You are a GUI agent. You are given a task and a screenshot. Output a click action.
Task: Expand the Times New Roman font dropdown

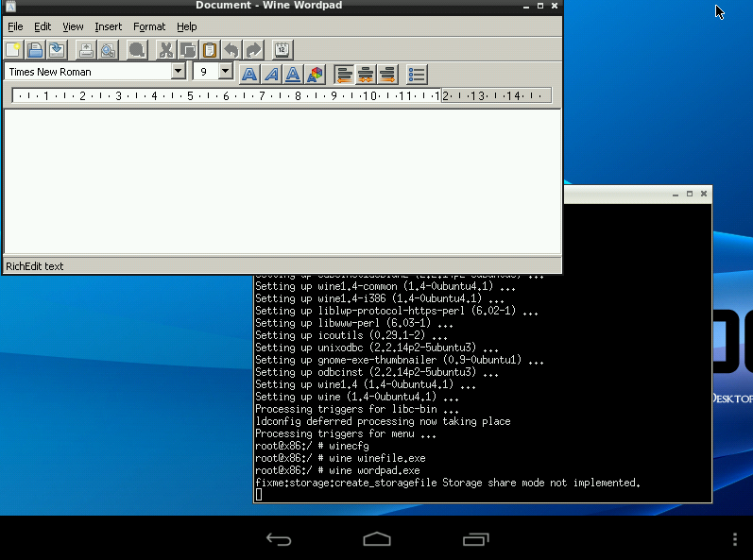(178, 72)
